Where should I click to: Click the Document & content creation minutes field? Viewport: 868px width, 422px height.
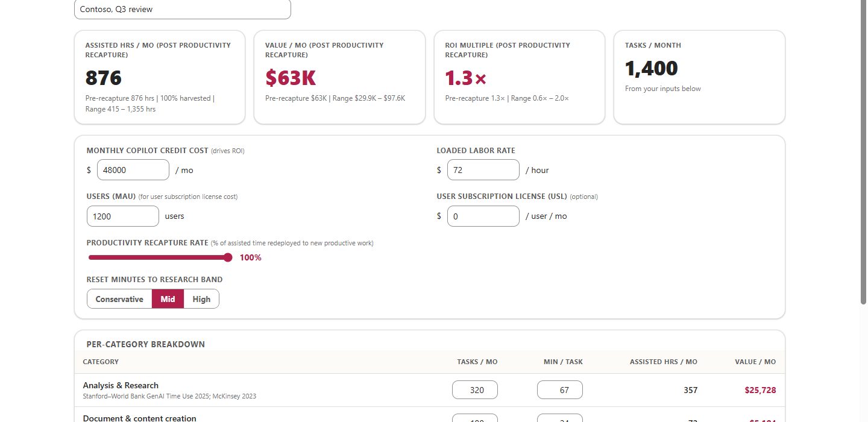[560, 418]
